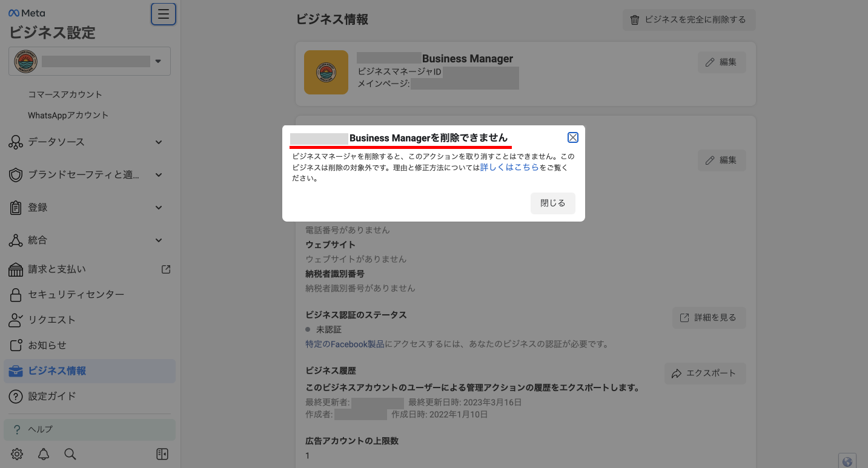Click the 登録 clipboard icon
Viewport: 868px width, 468px height.
point(16,208)
